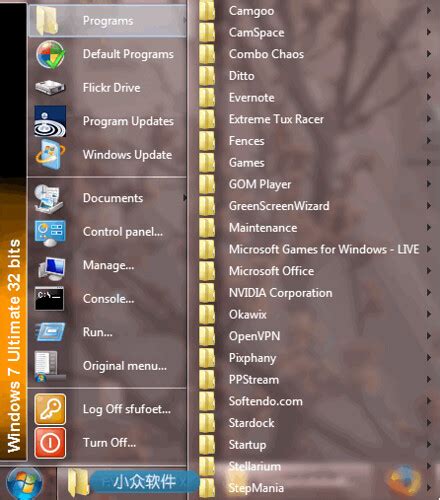Open the Stellarium program folder
The height and width of the screenshot is (500, 440).
click(x=315, y=466)
